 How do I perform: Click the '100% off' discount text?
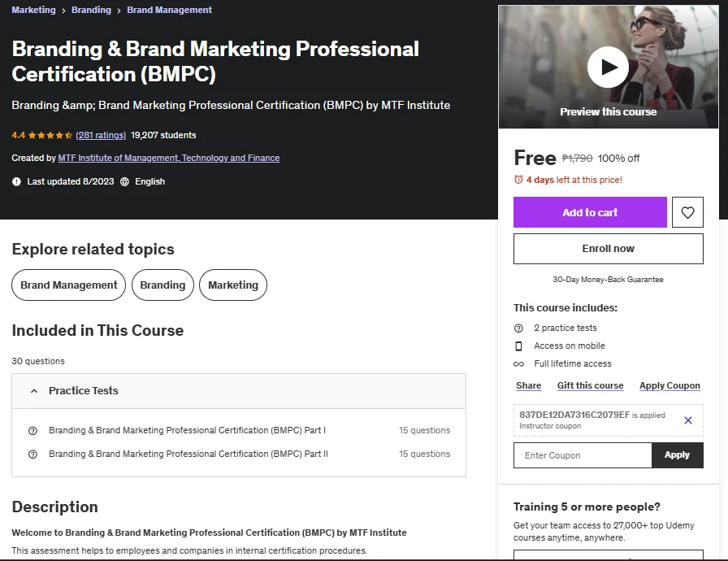(618, 159)
